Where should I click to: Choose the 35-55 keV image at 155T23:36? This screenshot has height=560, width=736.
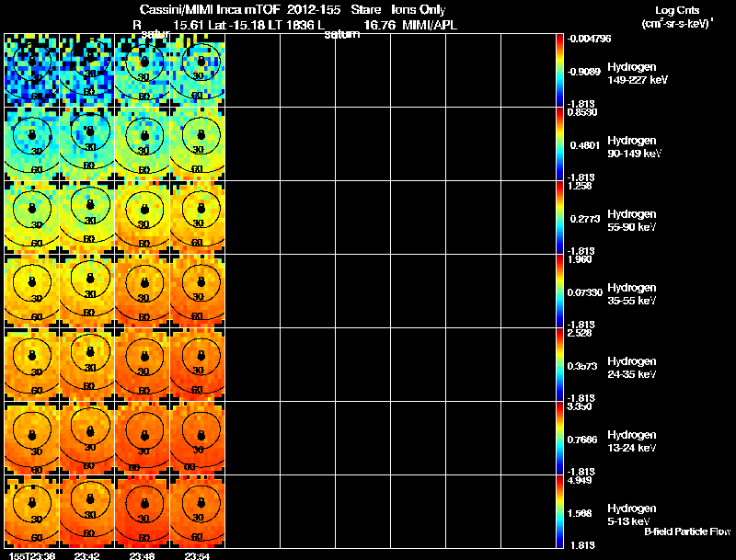click(32, 291)
